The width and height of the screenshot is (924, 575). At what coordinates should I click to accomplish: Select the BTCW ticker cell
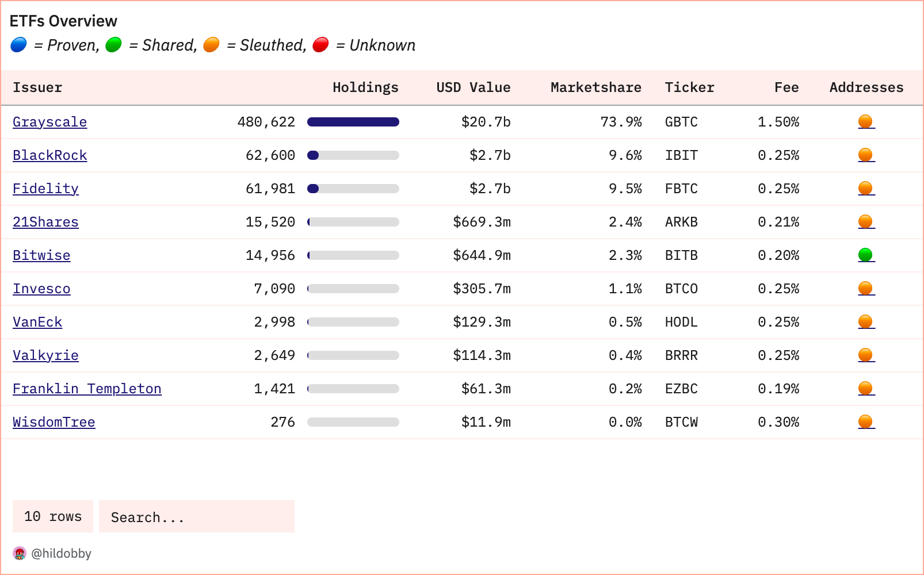682,422
